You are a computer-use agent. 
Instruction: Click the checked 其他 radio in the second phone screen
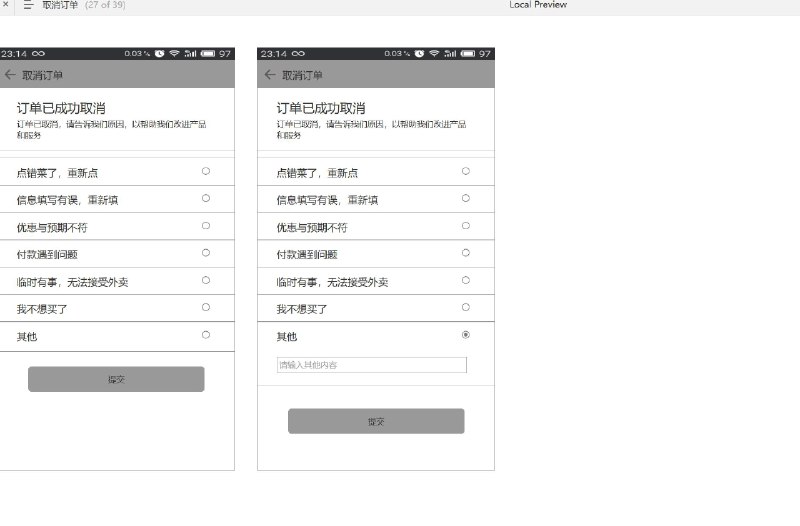click(x=466, y=335)
